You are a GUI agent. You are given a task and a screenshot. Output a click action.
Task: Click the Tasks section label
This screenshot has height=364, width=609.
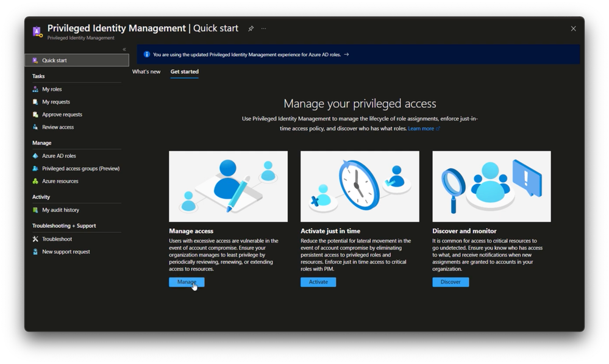[x=38, y=76]
